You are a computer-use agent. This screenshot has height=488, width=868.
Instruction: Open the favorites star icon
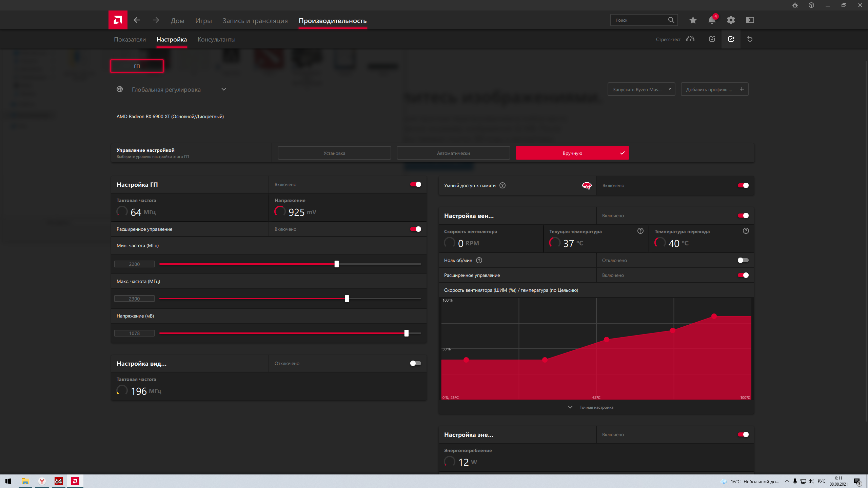(x=693, y=20)
